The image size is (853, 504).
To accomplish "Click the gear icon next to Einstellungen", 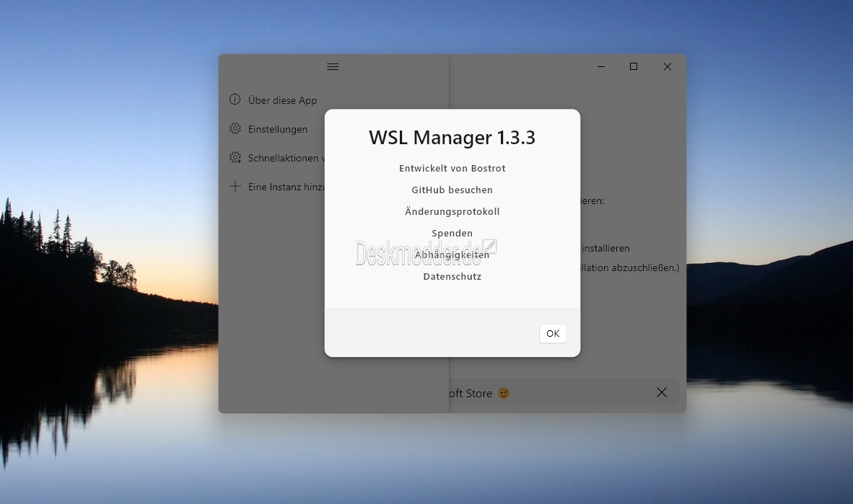I will pyautogui.click(x=235, y=129).
